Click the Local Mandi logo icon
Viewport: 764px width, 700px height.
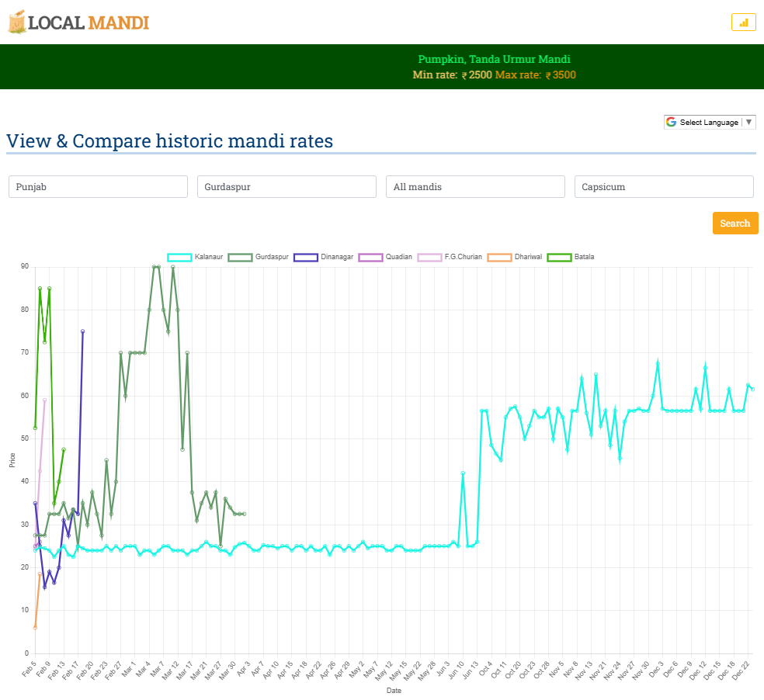pos(17,22)
